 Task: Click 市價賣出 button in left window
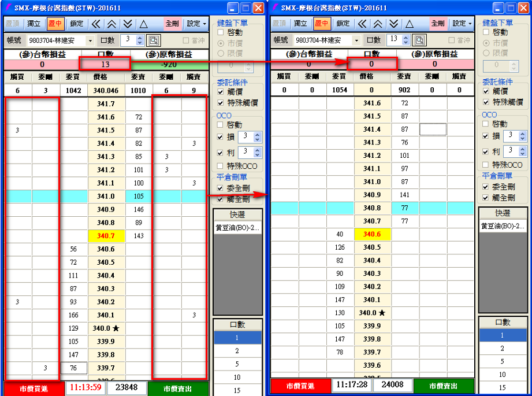pos(178,388)
